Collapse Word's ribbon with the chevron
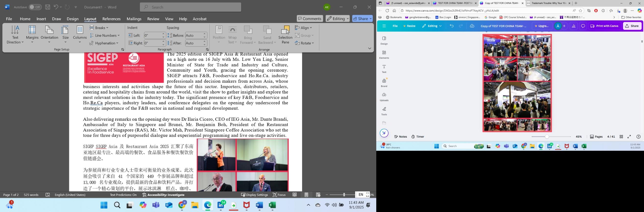The width and height of the screenshot is (644, 212). pyautogui.click(x=369, y=48)
